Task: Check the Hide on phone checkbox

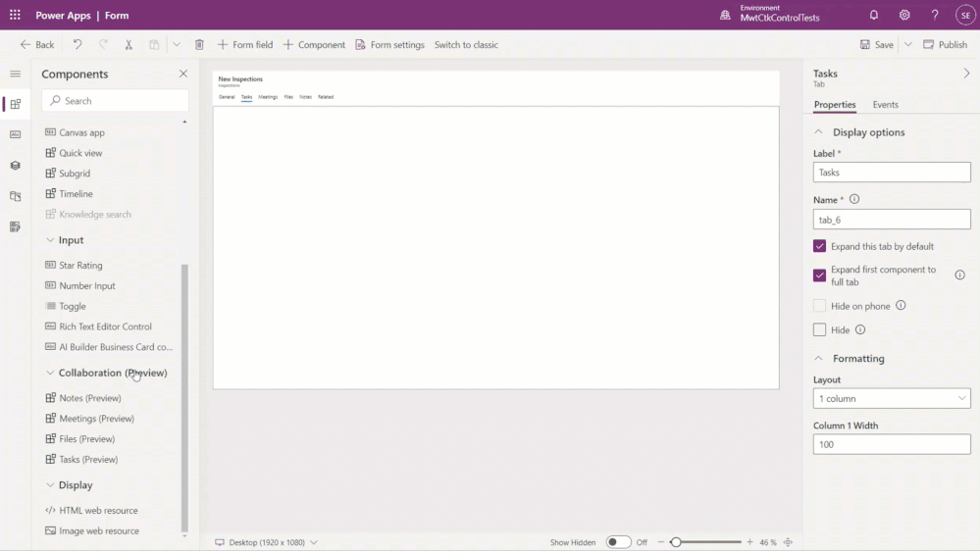Action: 819,306
